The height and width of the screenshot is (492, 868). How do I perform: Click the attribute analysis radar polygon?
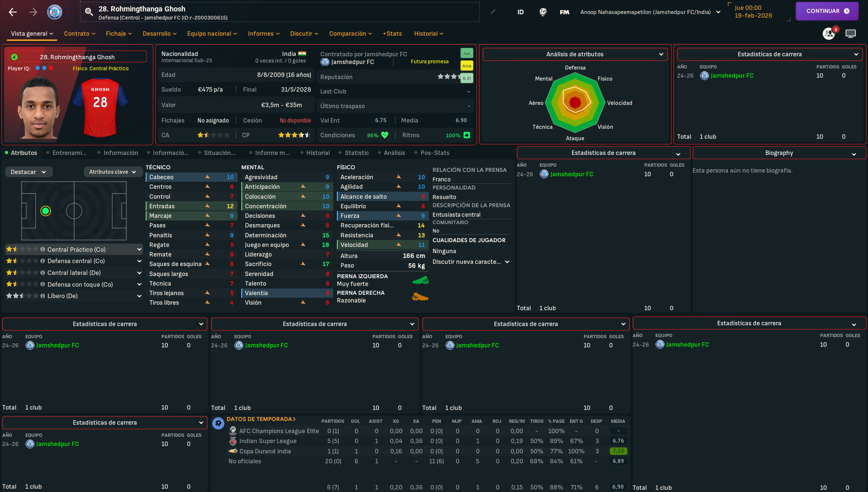(x=575, y=103)
